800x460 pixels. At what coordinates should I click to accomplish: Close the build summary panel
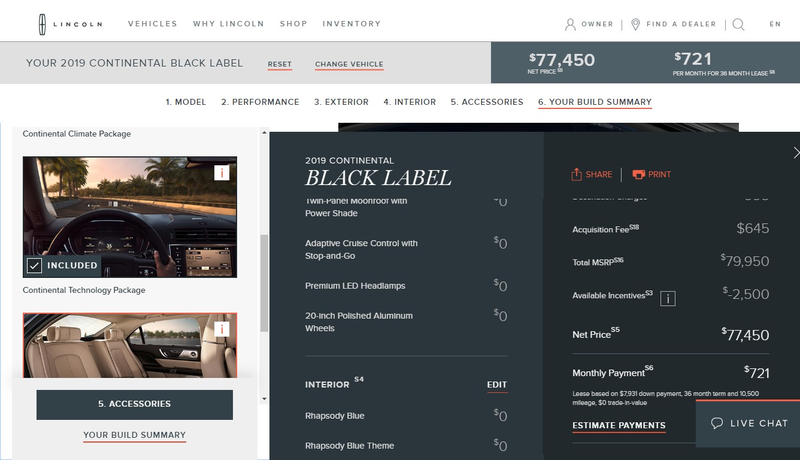[x=795, y=152]
